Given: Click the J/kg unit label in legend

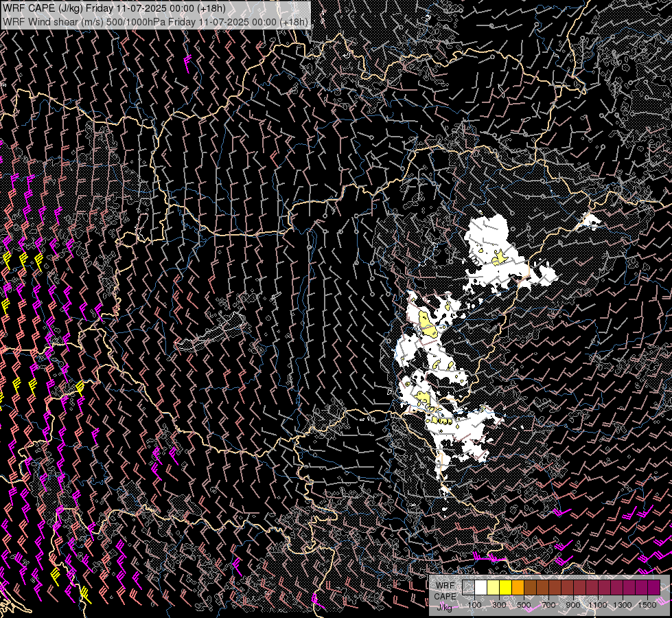Looking at the screenshot, I should tap(444, 608).
